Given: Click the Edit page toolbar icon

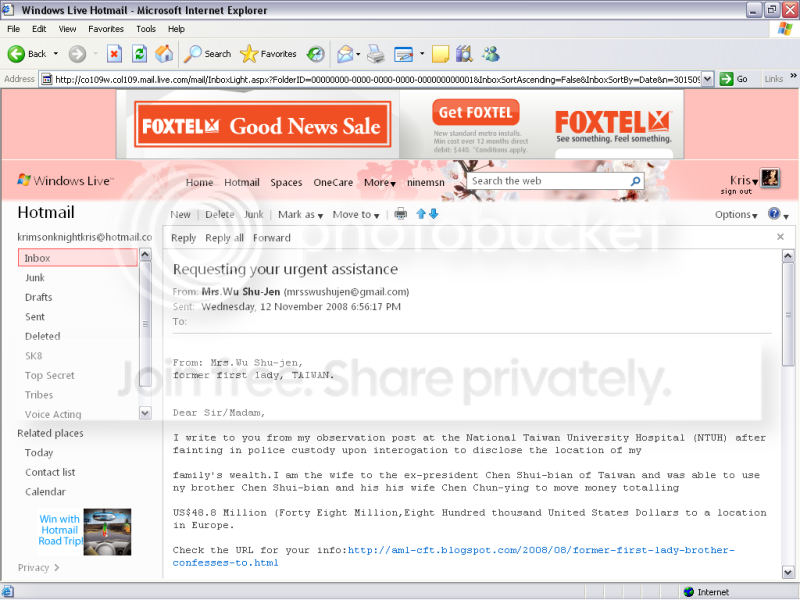Looking at the screenshot, I should click(404, 54).
